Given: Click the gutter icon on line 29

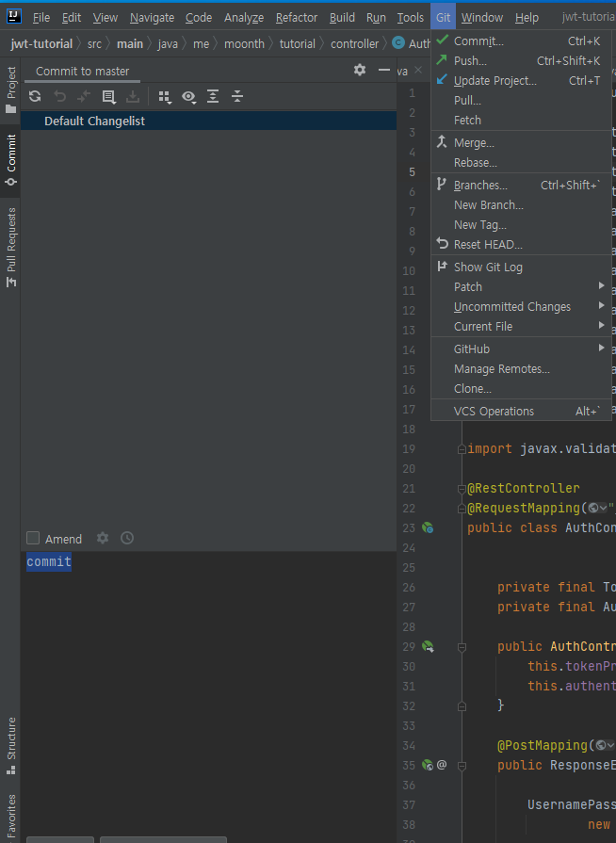Looking at the screenshot, I should (428, 646).
